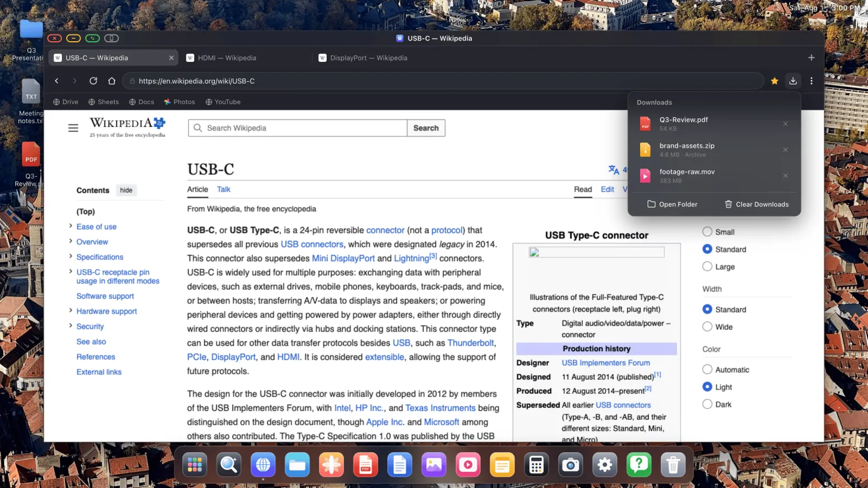Open the language translation icon beside article title
Screen dimensions: 868x488
tap(614, 170)
